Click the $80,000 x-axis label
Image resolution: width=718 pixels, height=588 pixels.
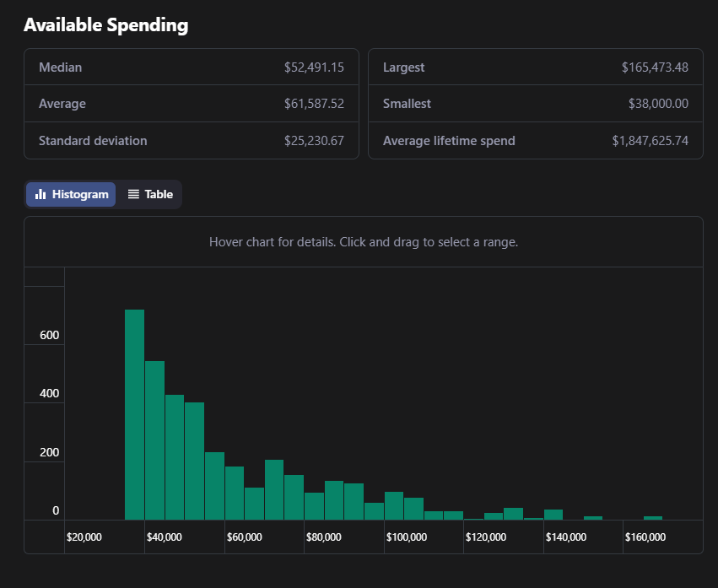click(x=323, y=537)
